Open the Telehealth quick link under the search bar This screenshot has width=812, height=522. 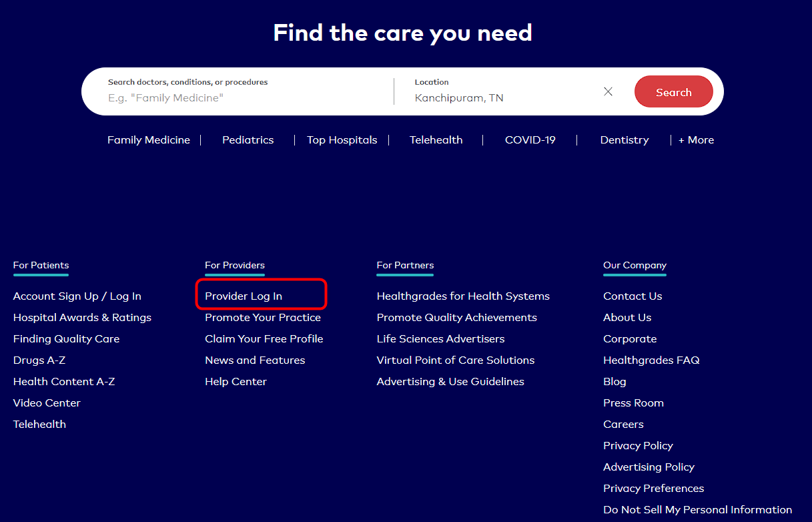tap(436, 140)
